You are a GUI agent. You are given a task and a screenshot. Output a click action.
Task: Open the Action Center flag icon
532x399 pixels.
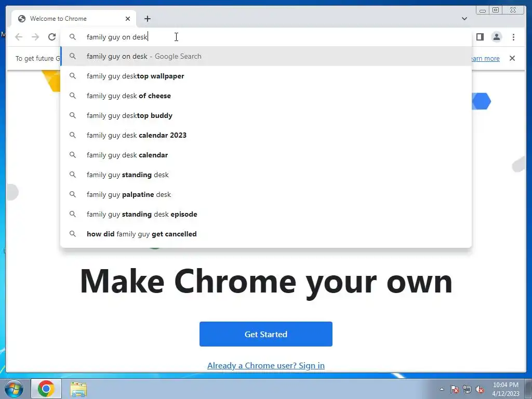point(454,389)
